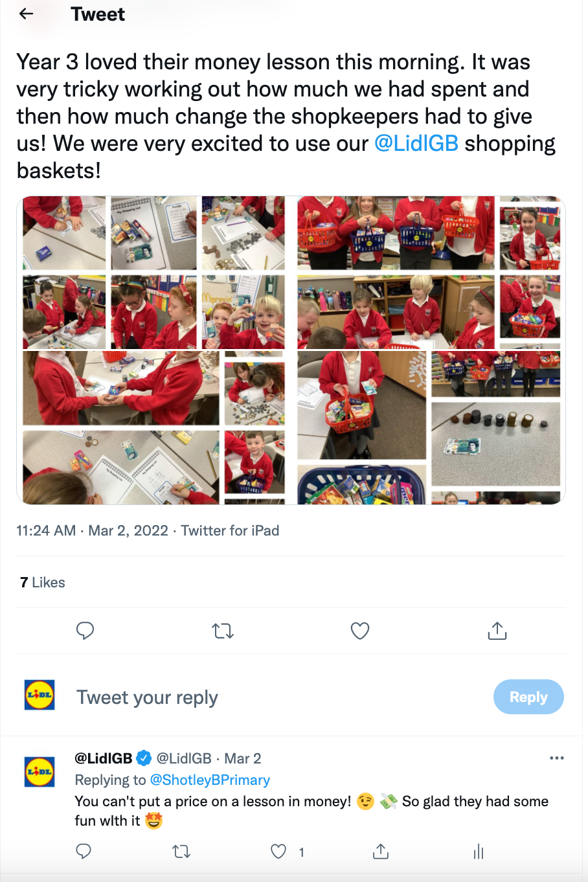The width and height of the screenshot is (588, 882).
Task: Go back using the left arrow
Action: coord(27,14)
